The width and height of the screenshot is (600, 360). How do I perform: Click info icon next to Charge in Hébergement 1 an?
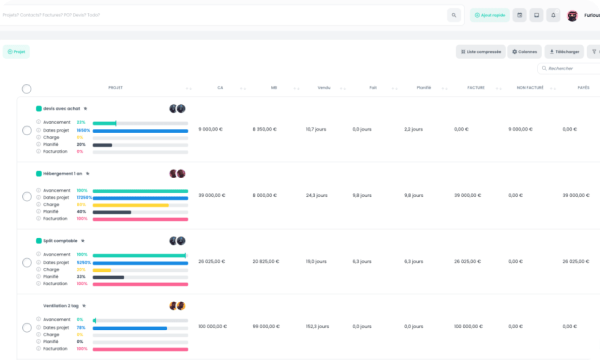click(x=38, y=204)
